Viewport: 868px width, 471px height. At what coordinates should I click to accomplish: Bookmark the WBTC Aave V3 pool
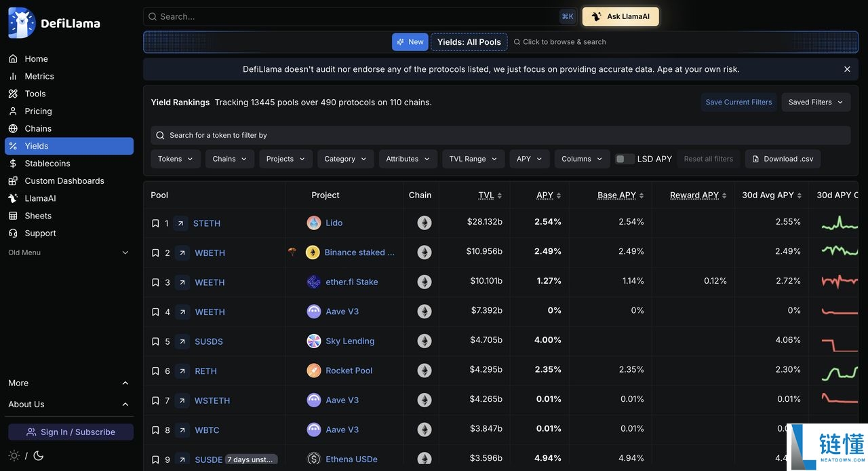(155, 430)
